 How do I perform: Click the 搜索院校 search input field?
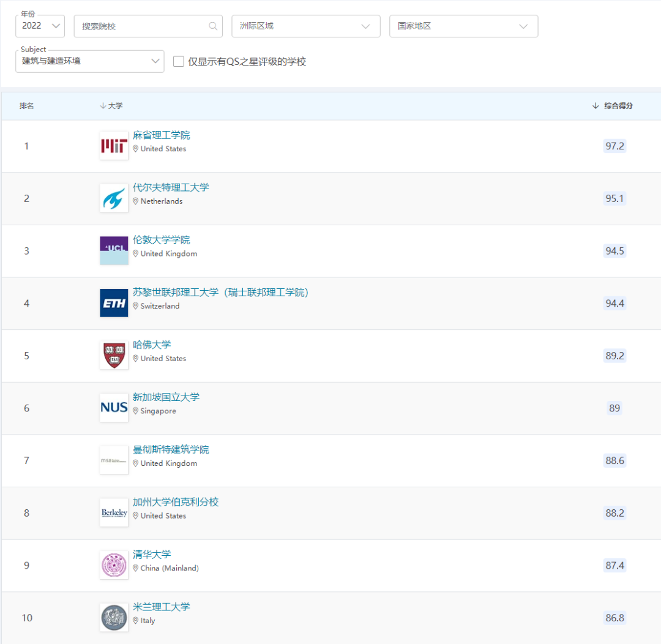click(148, 26)
